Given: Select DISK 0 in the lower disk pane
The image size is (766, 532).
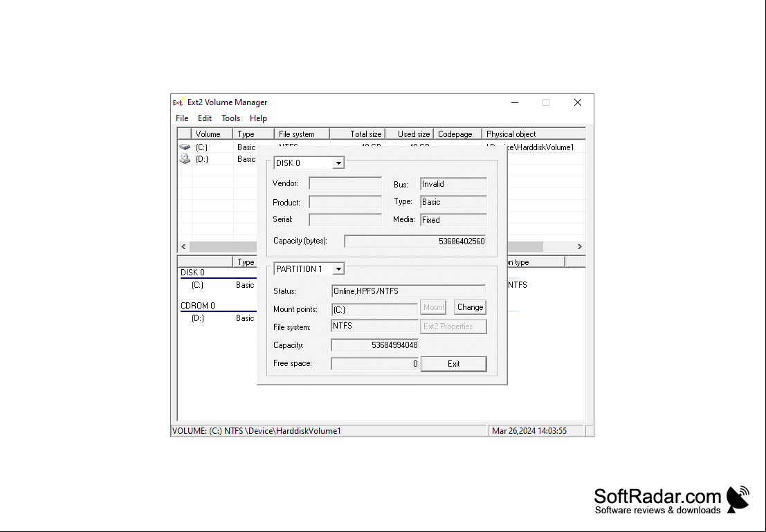Looking at the screenshot, I should click(192, 273).
